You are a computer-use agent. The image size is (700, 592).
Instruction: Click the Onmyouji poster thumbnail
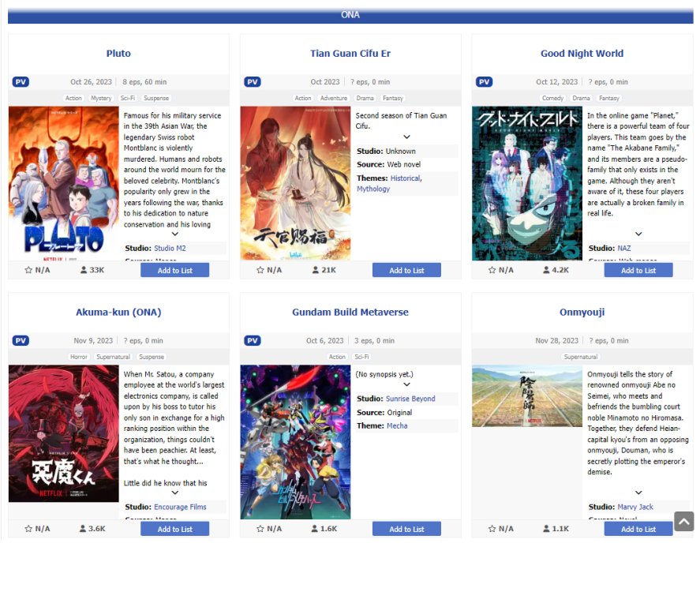(527, 396)
